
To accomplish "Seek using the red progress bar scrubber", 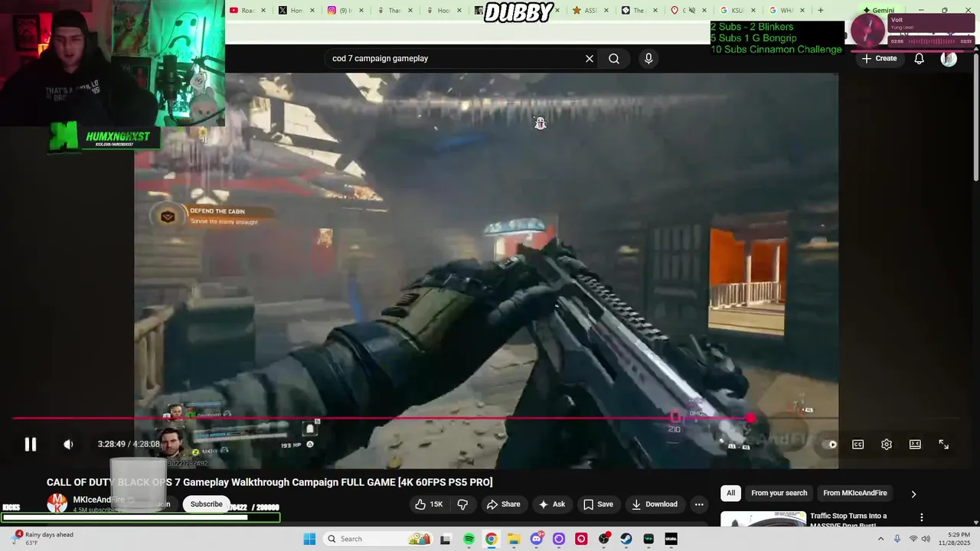I will [x=751, y=418].
